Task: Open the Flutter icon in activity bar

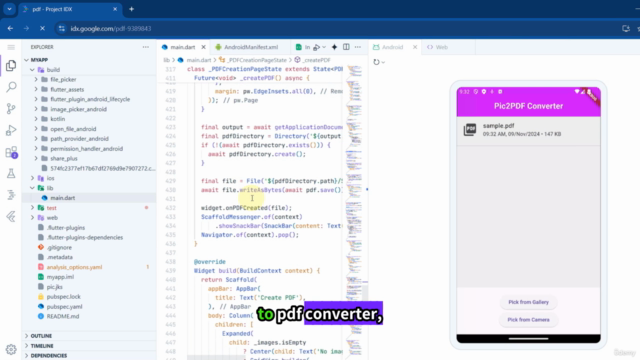Action: pyautogui.click(x=11, y=216)
